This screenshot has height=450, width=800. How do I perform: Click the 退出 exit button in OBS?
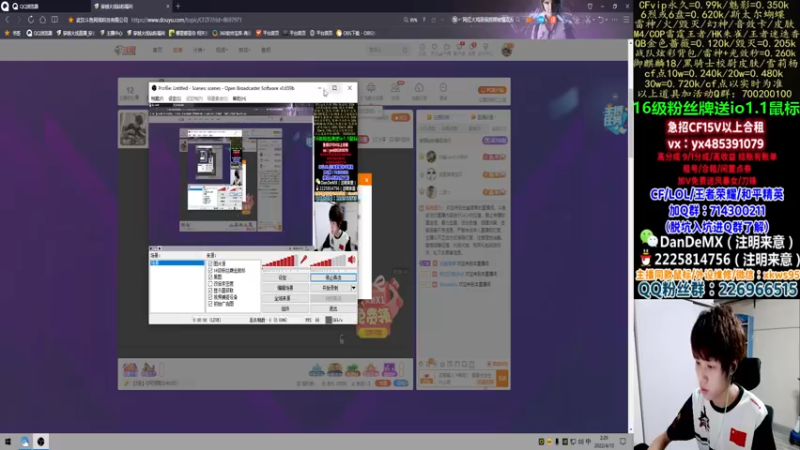tap(333, 309)
